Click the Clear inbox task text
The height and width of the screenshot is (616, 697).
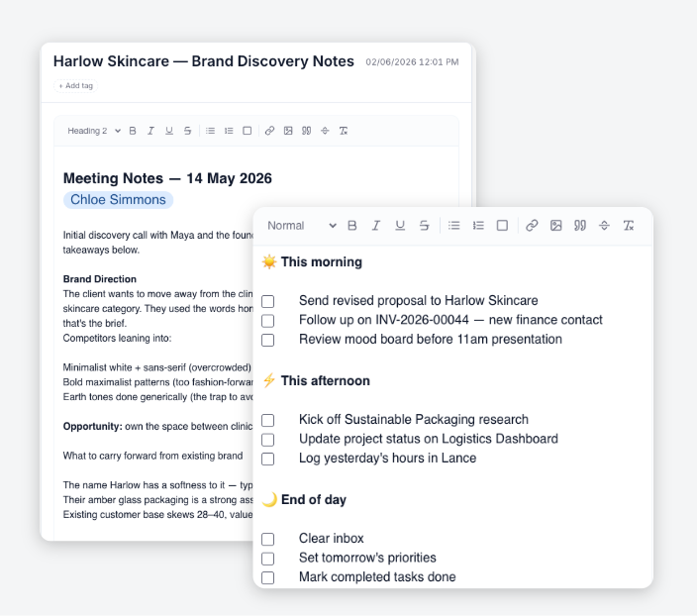tap(332, 538)
